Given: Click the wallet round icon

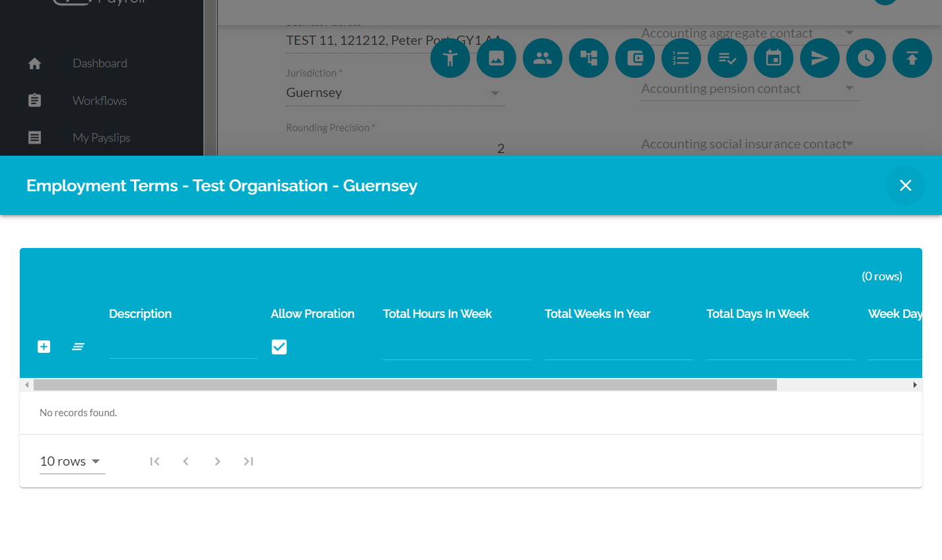Looking at the screenshot, I should point(635,58).
